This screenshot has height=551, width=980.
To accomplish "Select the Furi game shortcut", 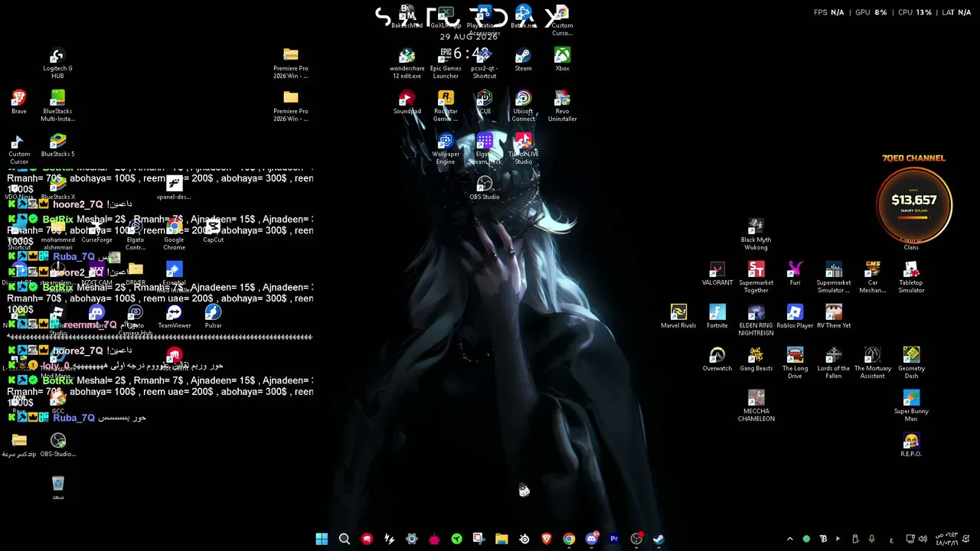I will tap(795, 274).
